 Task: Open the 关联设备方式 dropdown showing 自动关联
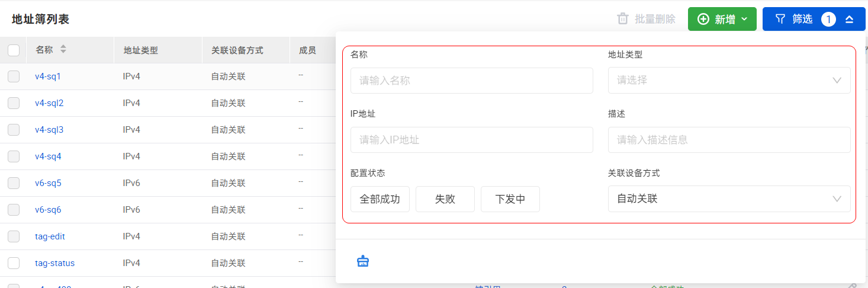pos(729,199)
